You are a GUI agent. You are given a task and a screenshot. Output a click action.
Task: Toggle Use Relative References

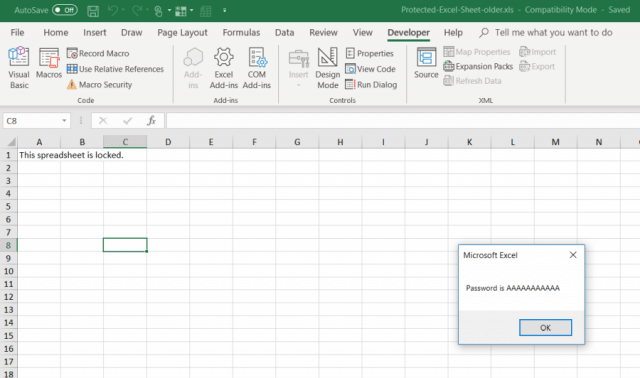(x=115, y=69)
